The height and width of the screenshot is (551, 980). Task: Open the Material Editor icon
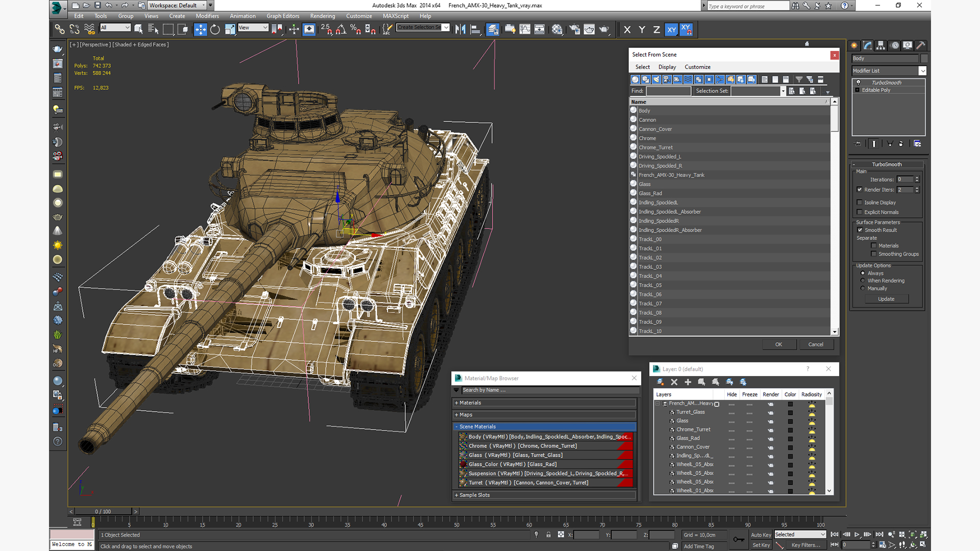point(557,30)
